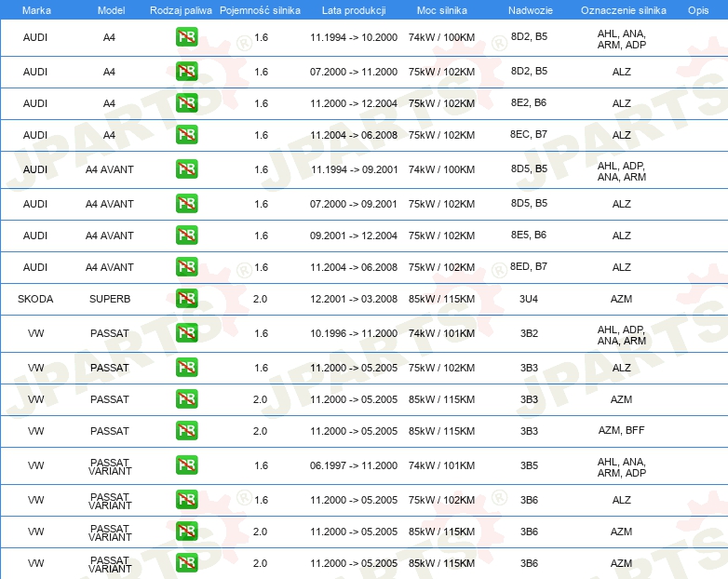Image resolution: width=728 pixels, height=579 pixels.
Task: Click PASSAT VARIANT in the 3B5 row
Action: click(110, 466)
